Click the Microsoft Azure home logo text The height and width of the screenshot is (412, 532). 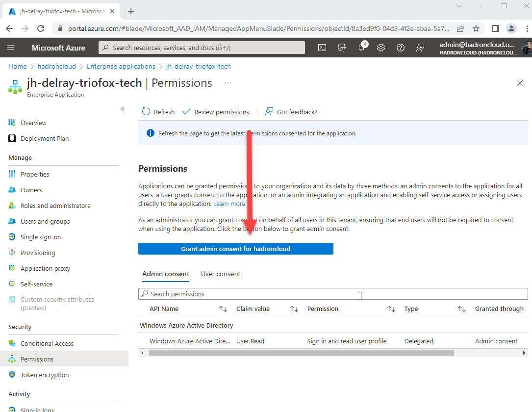coord(58,48)
